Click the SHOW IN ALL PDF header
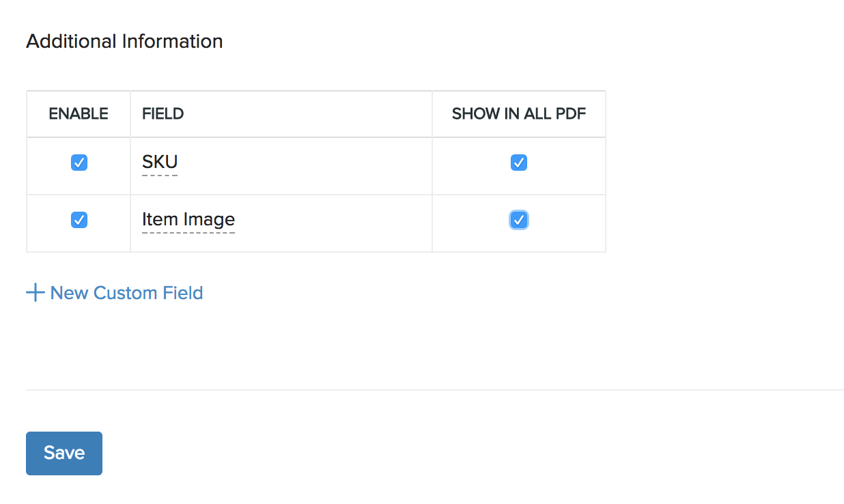 point(519,113)
